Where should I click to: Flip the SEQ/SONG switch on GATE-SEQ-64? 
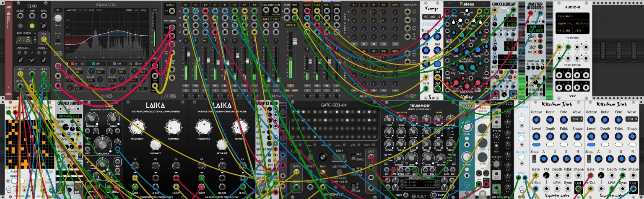[353, 157]
